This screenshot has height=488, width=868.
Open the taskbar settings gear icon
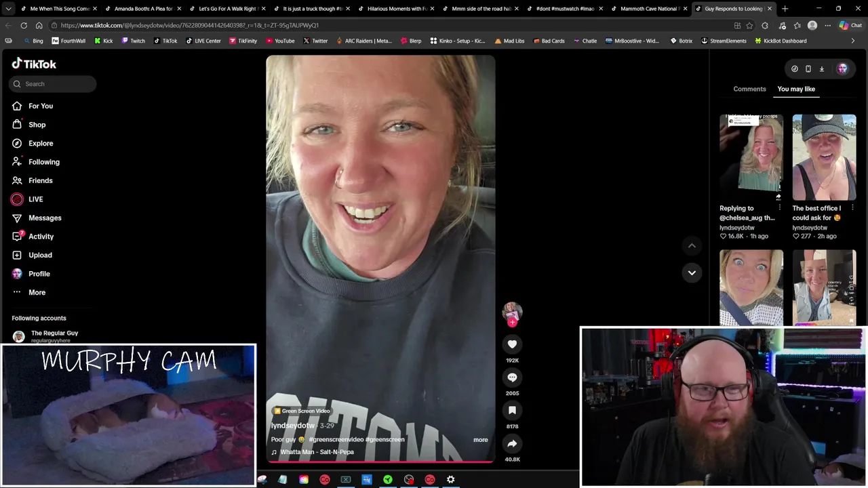[450, 480]
